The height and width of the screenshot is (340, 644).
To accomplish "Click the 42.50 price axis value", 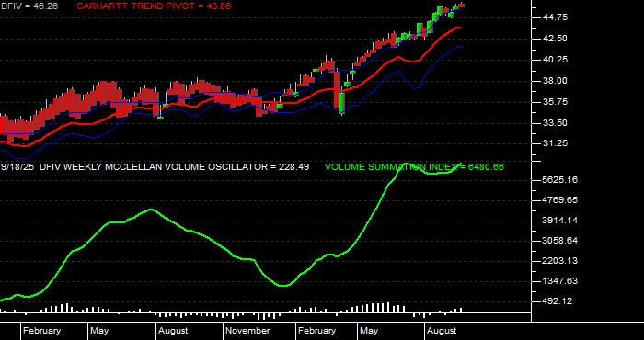I will click(555, 39).
